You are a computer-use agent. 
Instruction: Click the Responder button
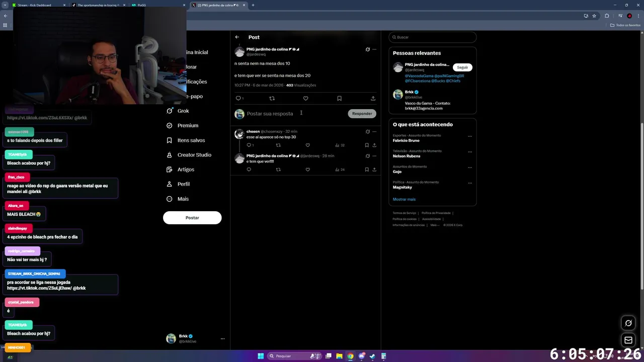(362, 114)
